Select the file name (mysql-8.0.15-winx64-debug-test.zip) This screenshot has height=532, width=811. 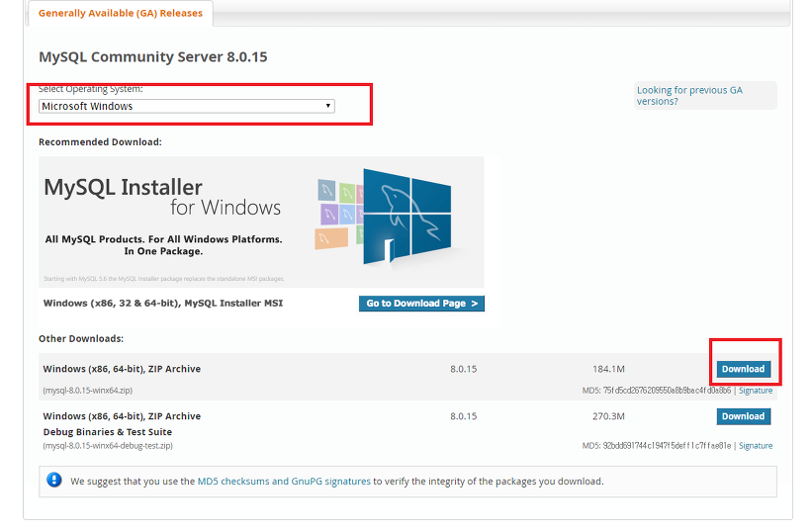click(108, 446)
